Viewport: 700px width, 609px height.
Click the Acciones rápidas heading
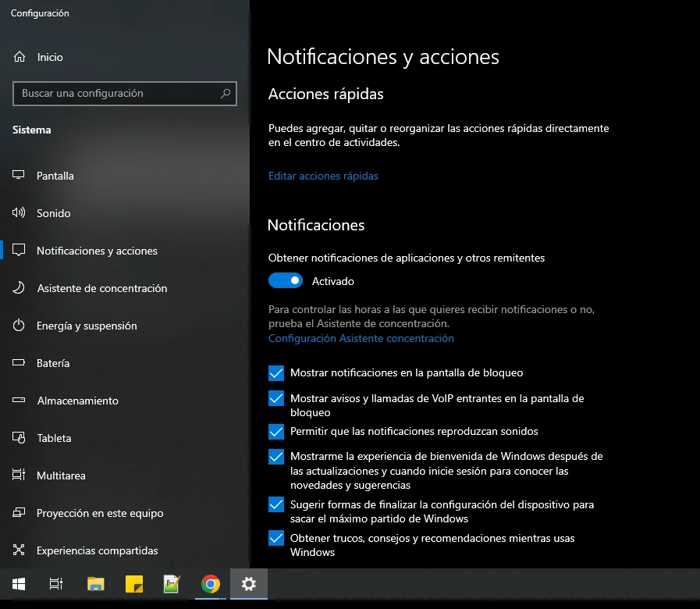(x=326, y=94)
